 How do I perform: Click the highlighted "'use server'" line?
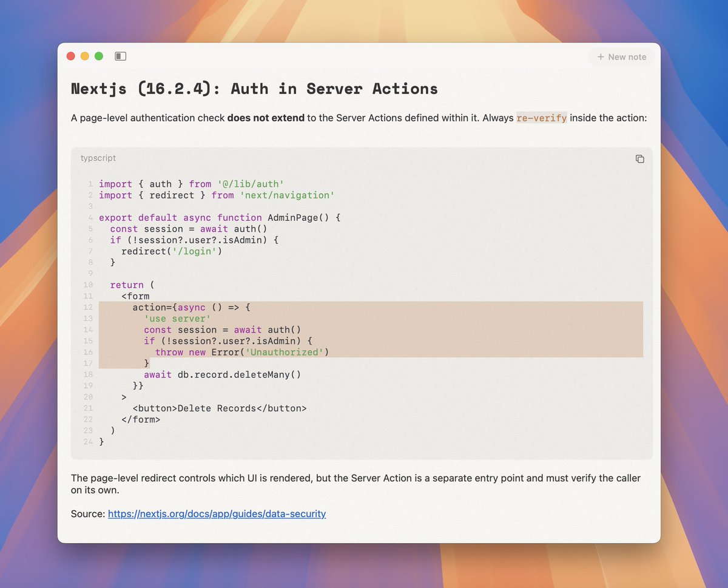(x=177, y=319)
